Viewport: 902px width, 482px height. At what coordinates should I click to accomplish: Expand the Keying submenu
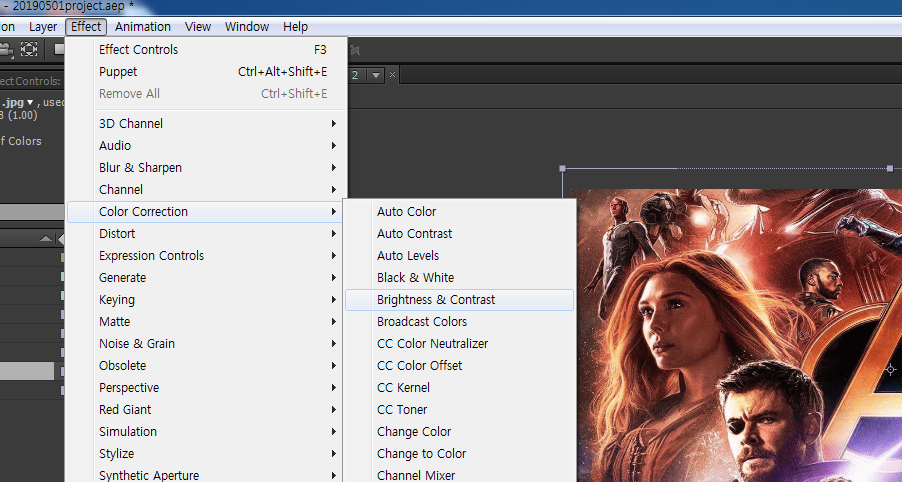coord(207,300)
